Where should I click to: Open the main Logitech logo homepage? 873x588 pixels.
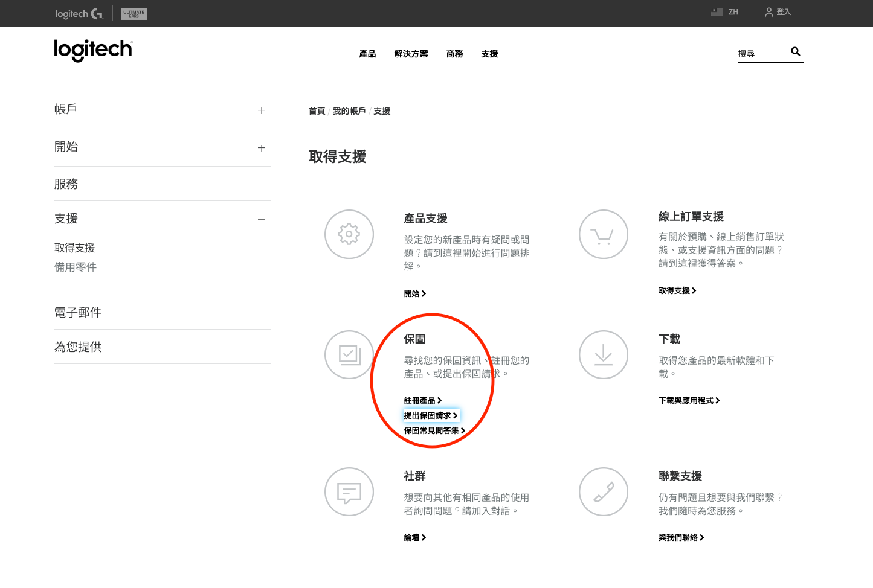[93, 50]
